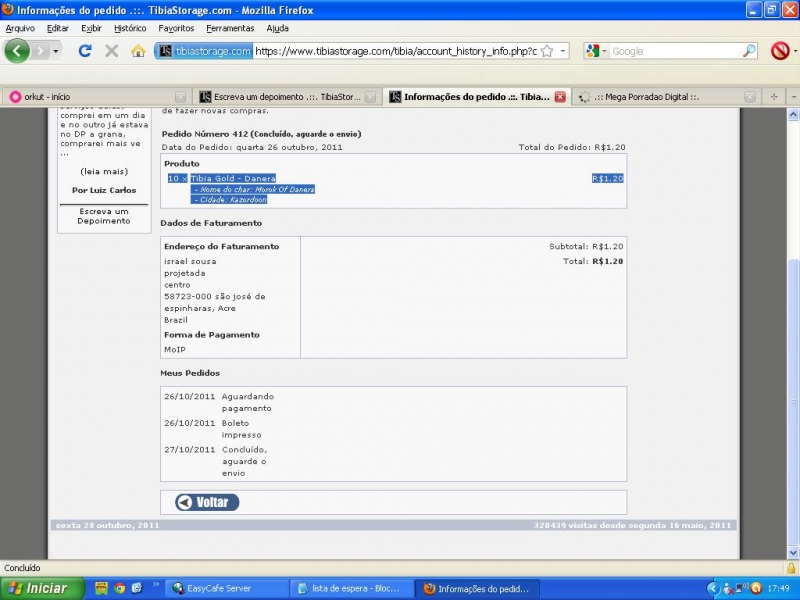Viewport: 800px width, 600px height.
Task: Click the third quick launch icon
Action: point(137,588)
